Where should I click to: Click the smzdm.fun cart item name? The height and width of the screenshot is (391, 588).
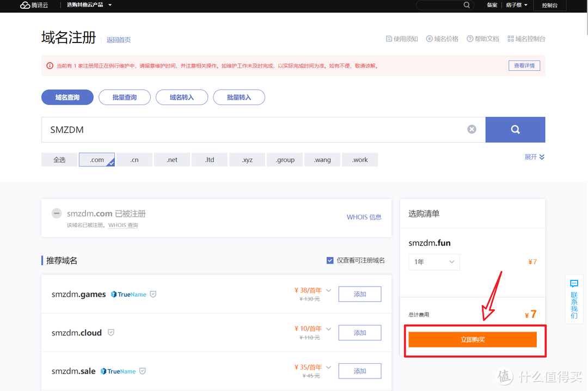[x=430, y=243]
